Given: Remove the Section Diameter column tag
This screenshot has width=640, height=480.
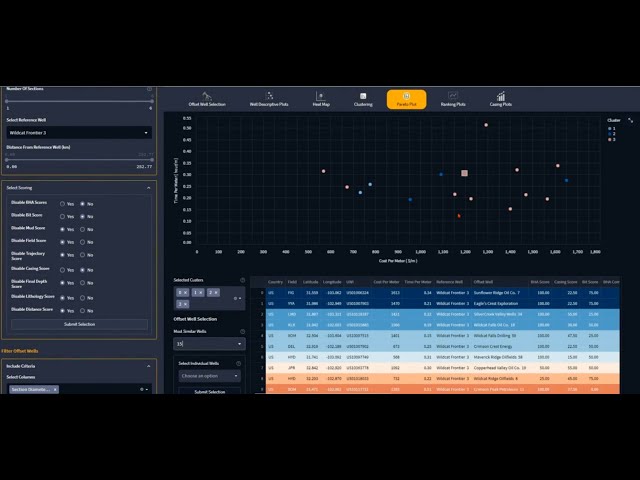Looking at the screenshot, I should [x=55, y=389].
